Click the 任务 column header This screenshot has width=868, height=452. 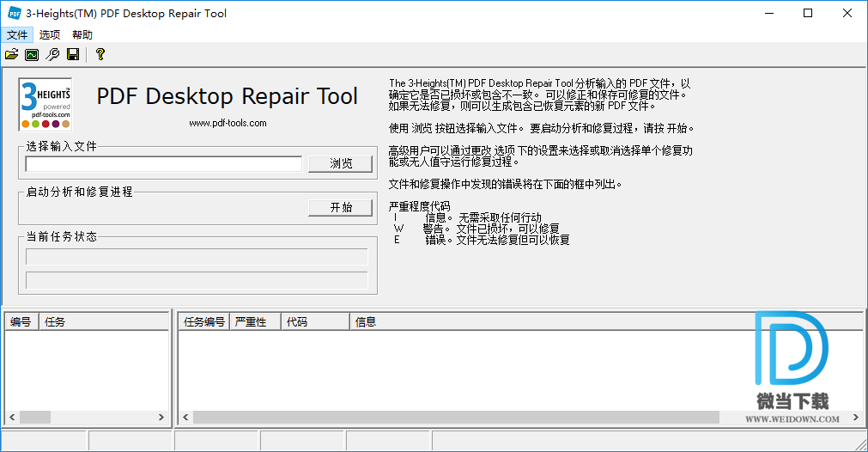click(x=104, y=322)
